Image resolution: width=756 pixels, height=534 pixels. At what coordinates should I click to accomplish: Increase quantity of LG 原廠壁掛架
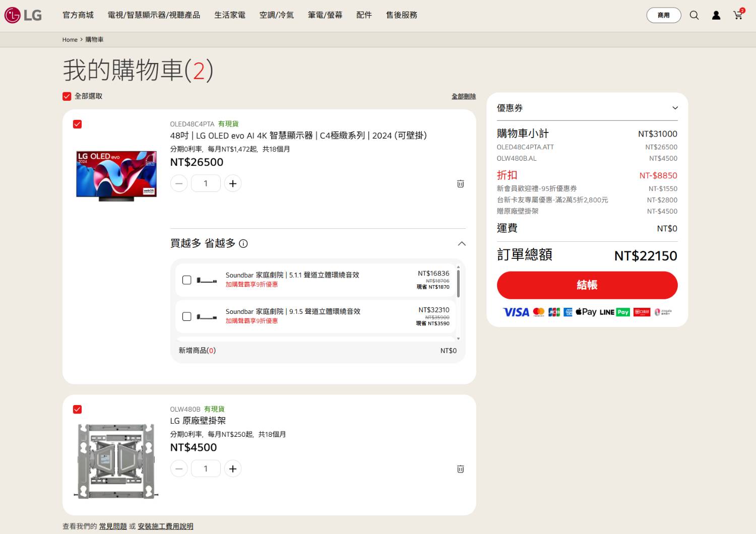pos(233,469)
